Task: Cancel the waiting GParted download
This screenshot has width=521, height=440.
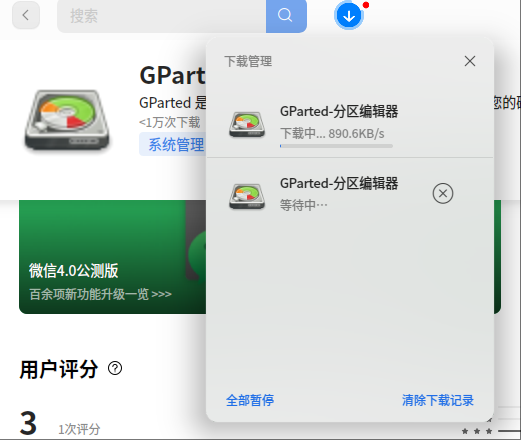Action: [443, 193]
